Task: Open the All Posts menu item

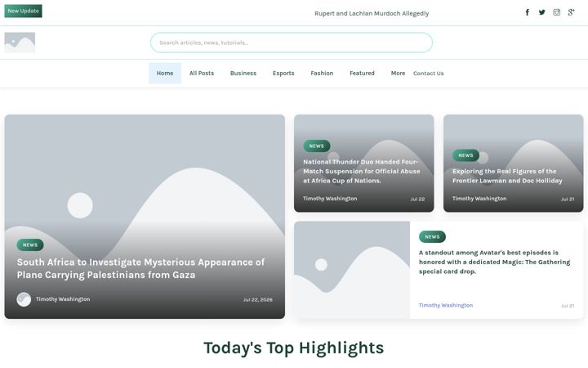Action: 202,74
